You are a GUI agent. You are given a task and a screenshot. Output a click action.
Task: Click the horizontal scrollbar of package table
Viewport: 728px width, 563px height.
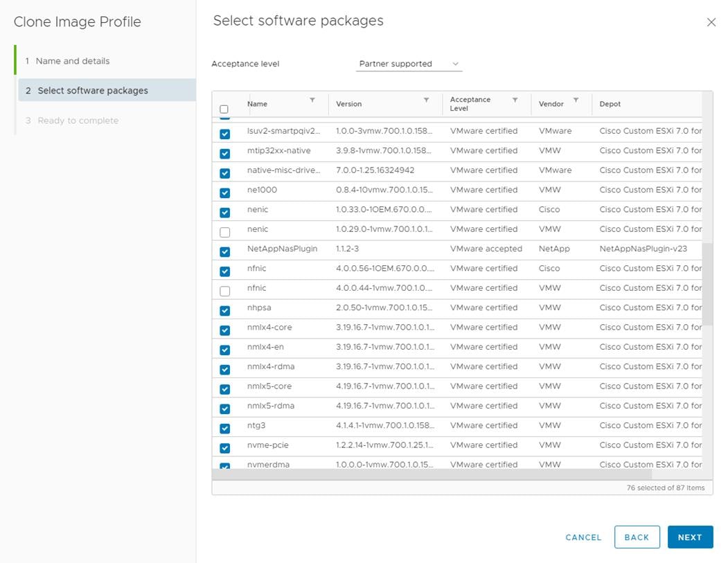tap(432, 474)
